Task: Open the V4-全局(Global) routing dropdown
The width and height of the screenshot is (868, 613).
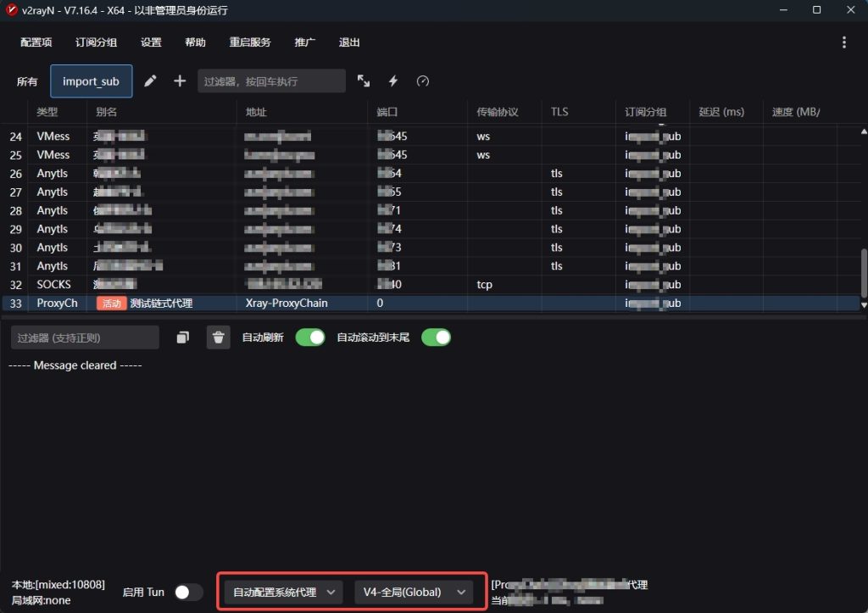Action: 412,592
